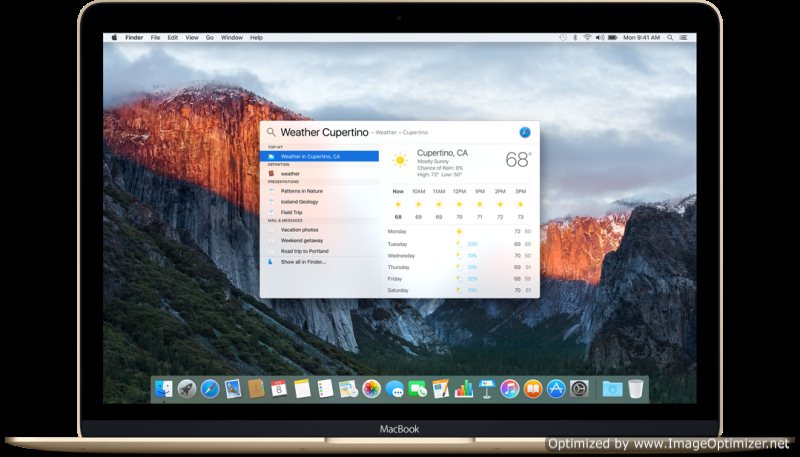Open Mail stamp icon in Dock
The height and width of the screenshot is (457, 800).
click(x=233, y=389)
